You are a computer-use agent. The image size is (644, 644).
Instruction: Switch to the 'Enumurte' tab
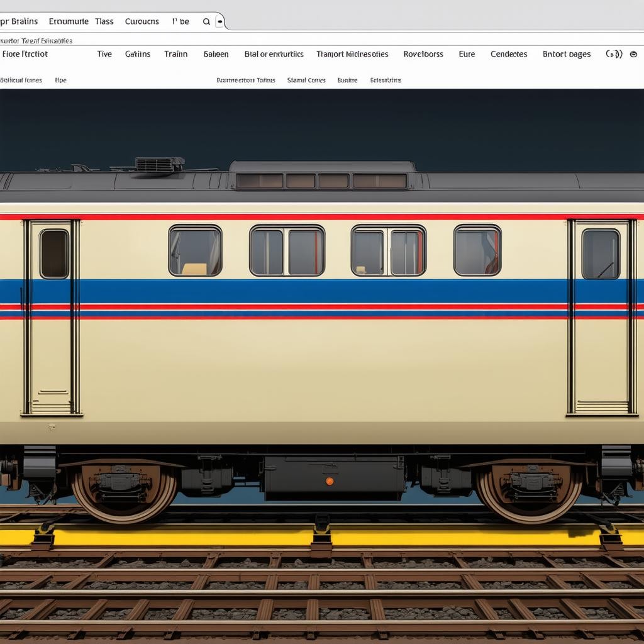coord(69,21)
